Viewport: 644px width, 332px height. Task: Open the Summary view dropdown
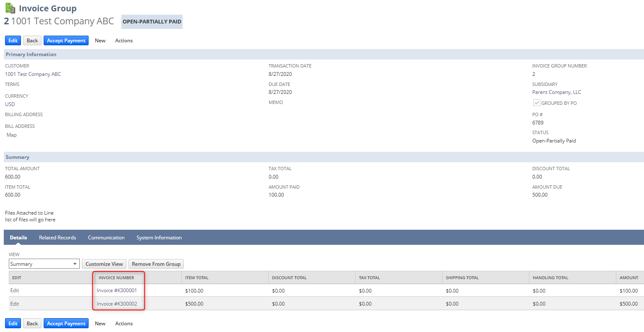pos(44,264)
